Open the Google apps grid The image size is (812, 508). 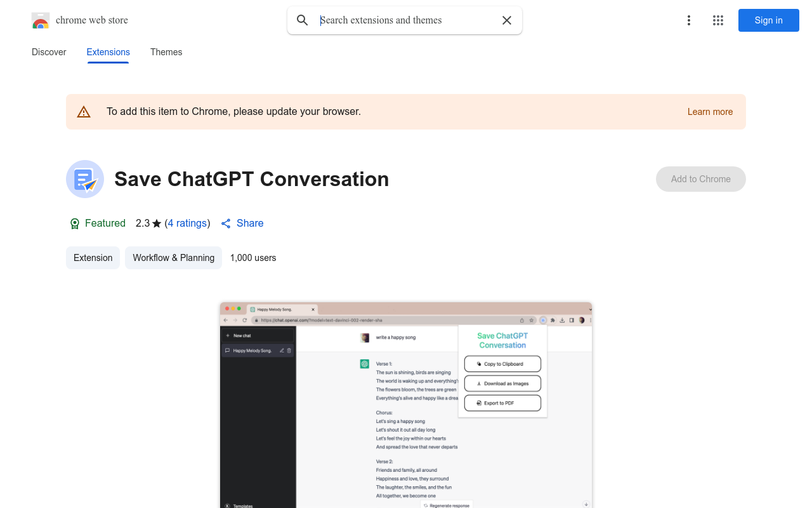pyautogui.click(x=718, y=20)
